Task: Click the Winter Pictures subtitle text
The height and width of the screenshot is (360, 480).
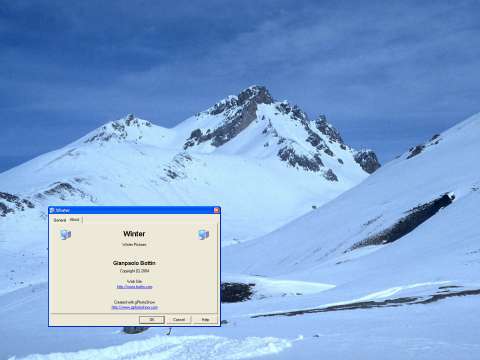Action: [134, 244]
